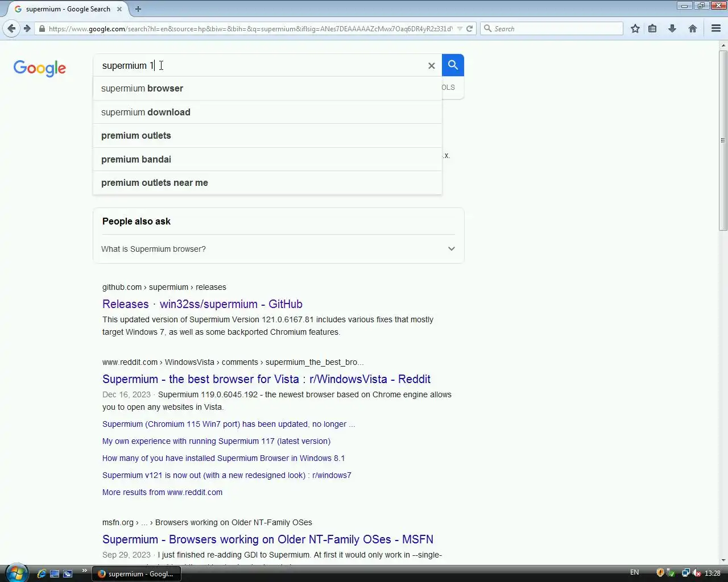The height and width of the screenshot is (582, 728).
Task: Expand What is Supermium browser question
Action: click(278, 249)
